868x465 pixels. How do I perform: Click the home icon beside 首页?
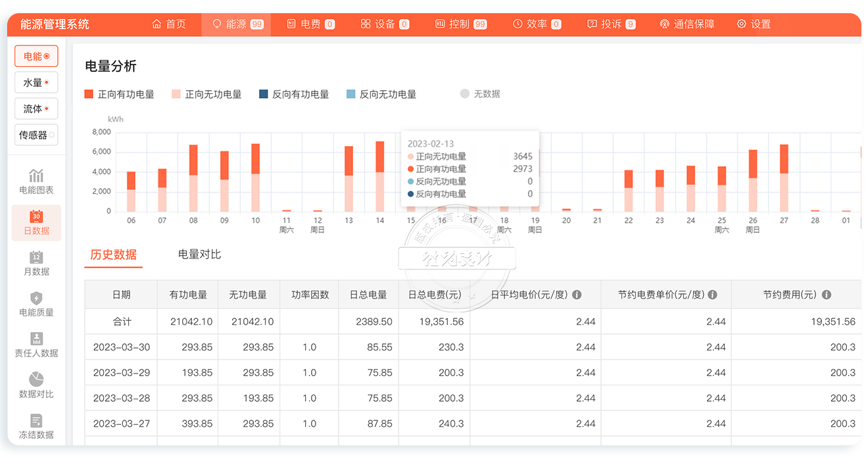click(x=157, y=24)
